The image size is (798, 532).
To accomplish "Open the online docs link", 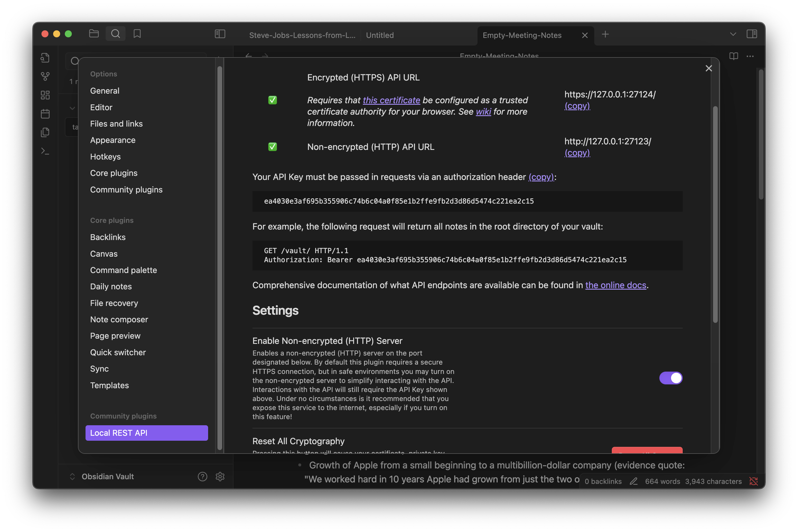I will pos(615,285).
